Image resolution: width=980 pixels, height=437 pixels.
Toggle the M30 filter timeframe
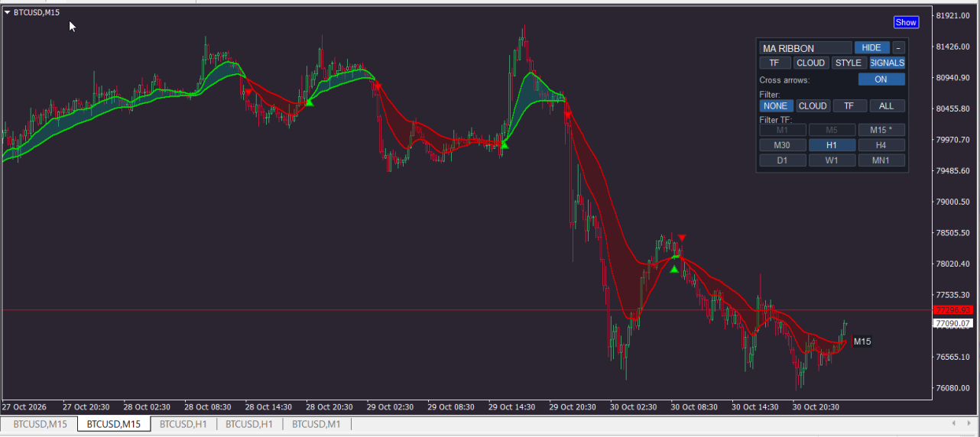click(x=783, y=145)
